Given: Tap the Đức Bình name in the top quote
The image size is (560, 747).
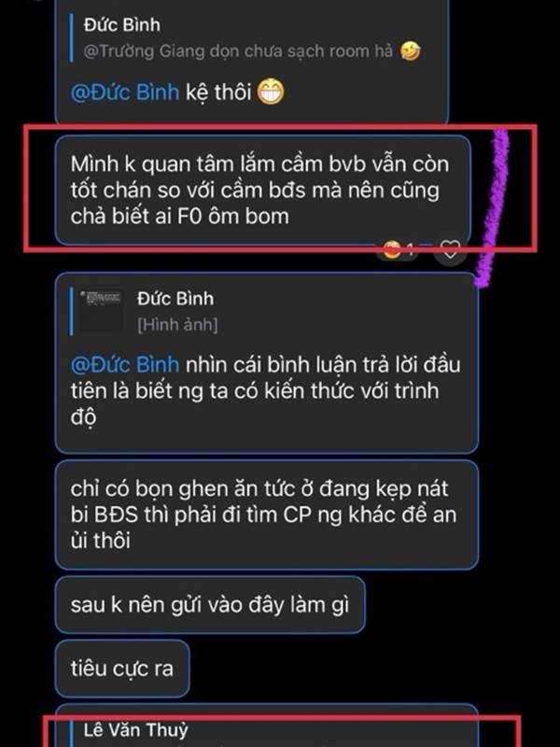Looking at the screenshot, I should (122, 25).
